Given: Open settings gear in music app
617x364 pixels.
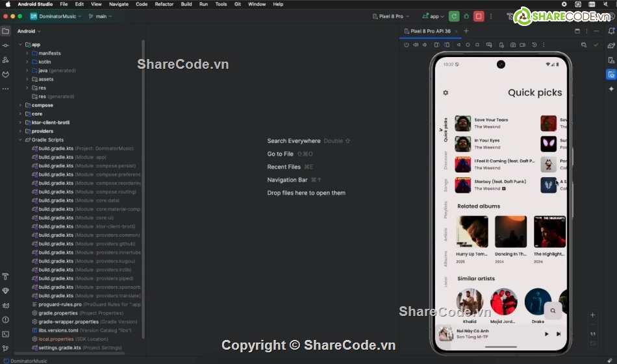Looking at the screenshot, I should [446, 93].
